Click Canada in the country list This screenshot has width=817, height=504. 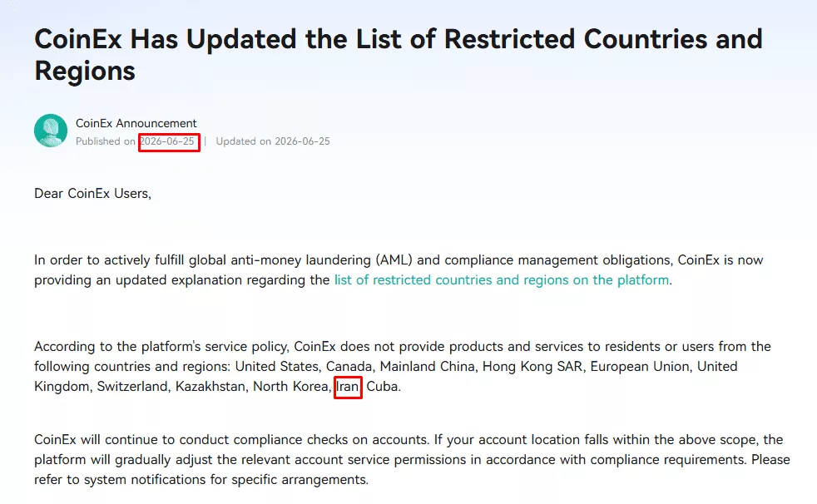tap(349, 367)
